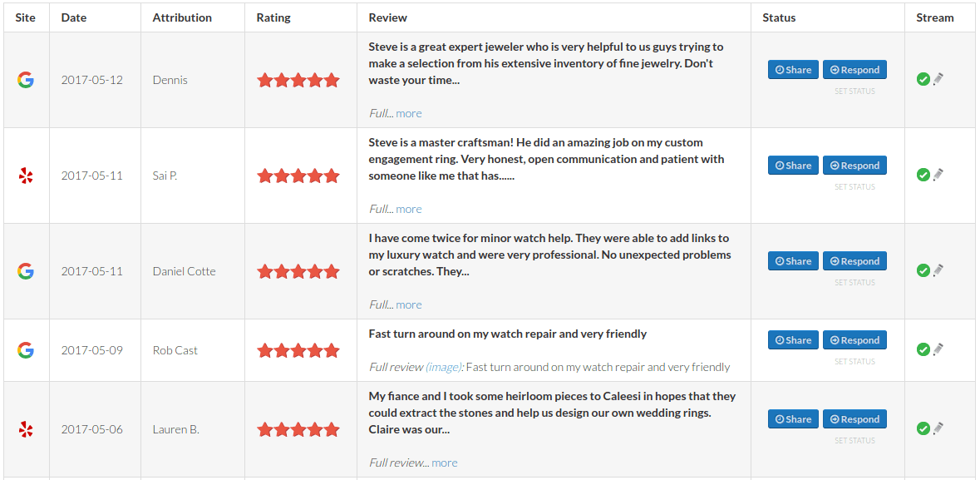Expand Sai P.'s full review text
980x480 pixels.
click(409, 209)
